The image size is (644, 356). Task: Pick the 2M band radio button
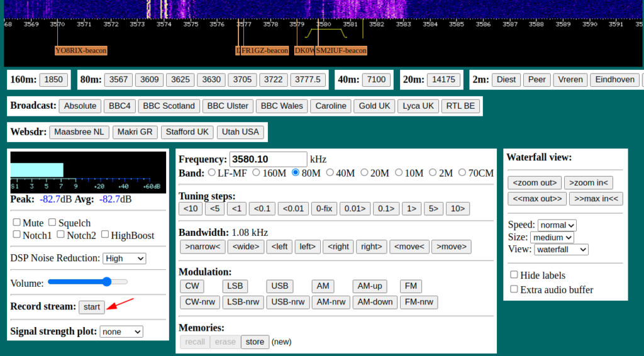(433, 172)
